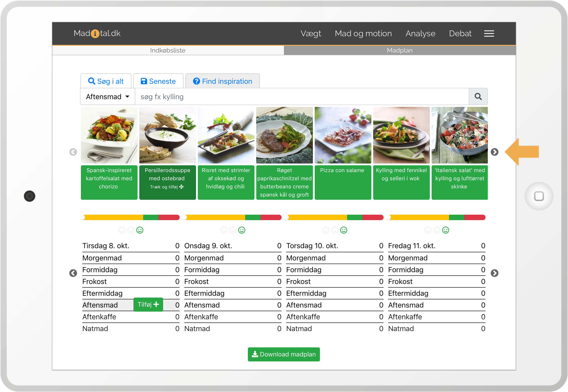Click the smoked paprika schnitzel photo
Viewport: 568px width, 392px height.
285,135
